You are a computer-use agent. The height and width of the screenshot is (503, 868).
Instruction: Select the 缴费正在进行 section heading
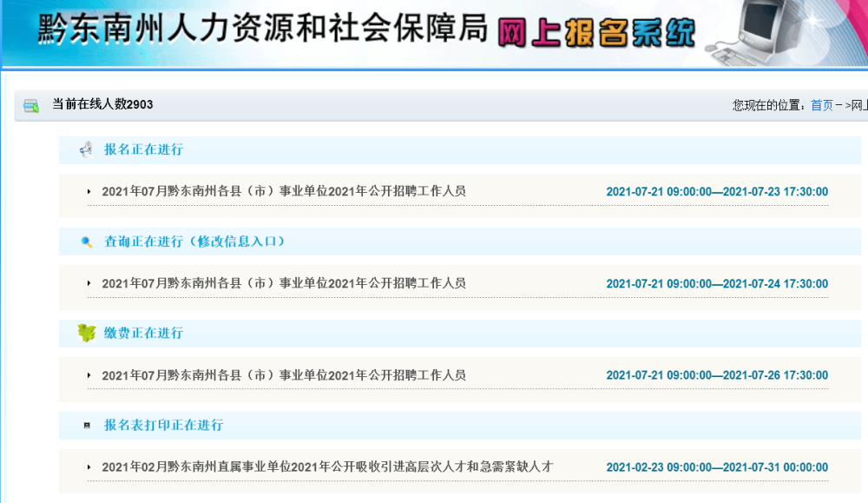tap(143, 333)
